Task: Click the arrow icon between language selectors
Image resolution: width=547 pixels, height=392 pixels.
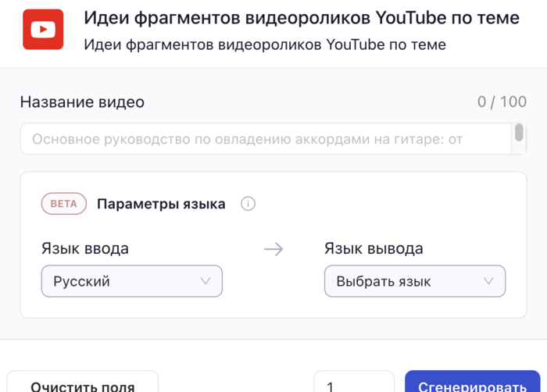Action: pyautogui.click(x=273, y=249)
